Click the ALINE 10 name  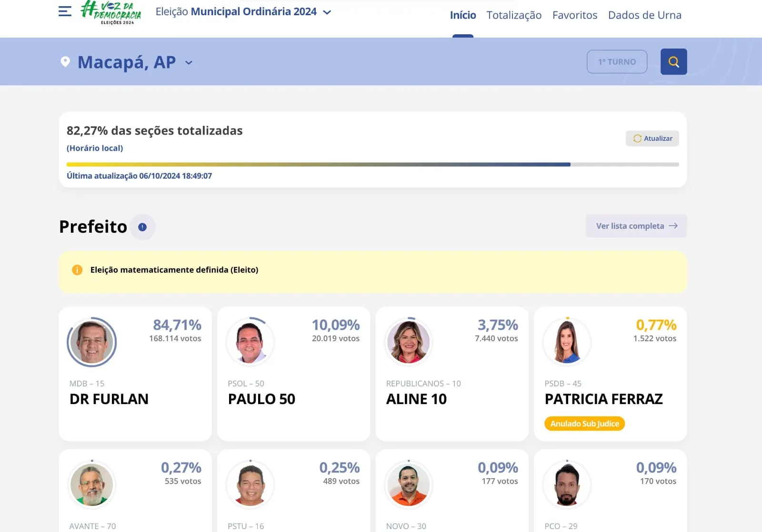[x=416, y=399]
